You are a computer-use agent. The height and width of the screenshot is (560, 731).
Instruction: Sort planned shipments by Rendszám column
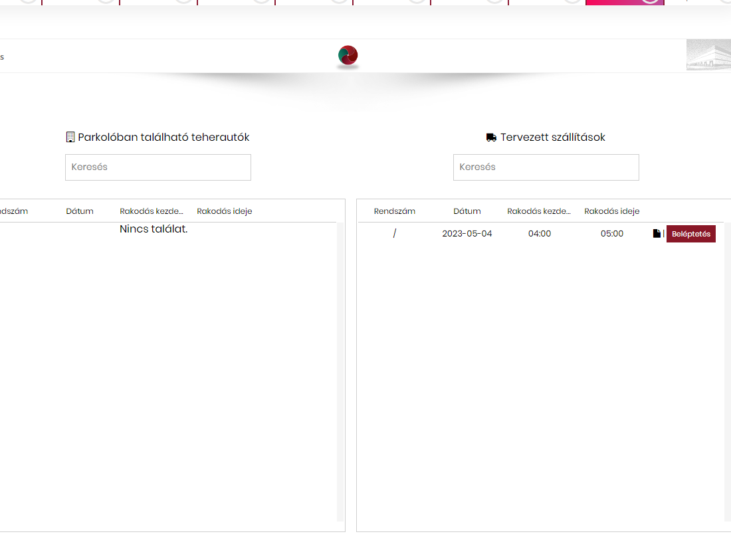pos(394,211)
